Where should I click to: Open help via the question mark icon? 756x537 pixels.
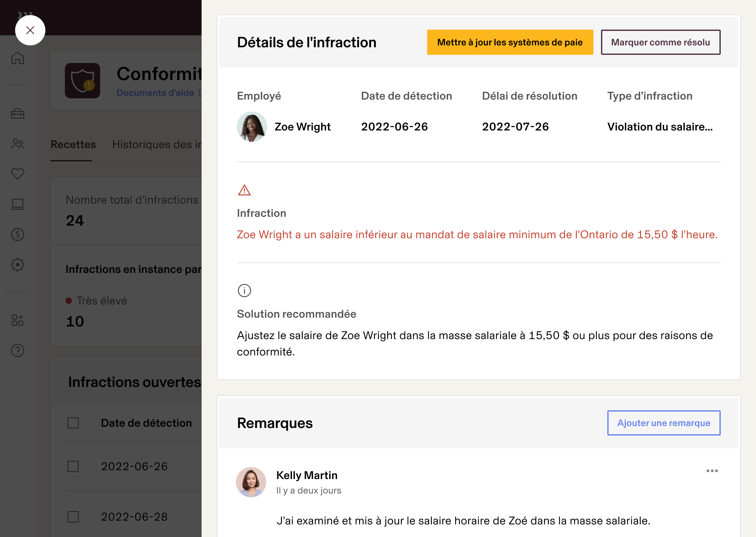coord(18,350)
